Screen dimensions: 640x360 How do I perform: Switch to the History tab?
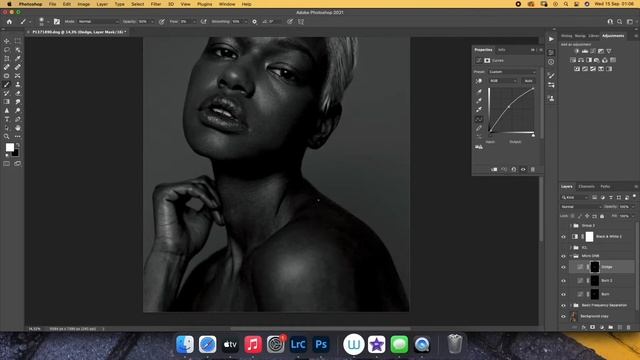tap(567, 36)
